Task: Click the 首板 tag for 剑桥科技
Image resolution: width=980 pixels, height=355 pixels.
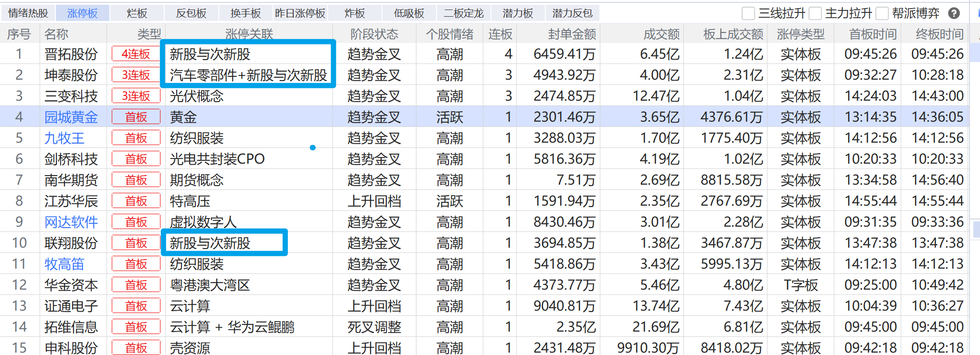Action: [136, 159]
